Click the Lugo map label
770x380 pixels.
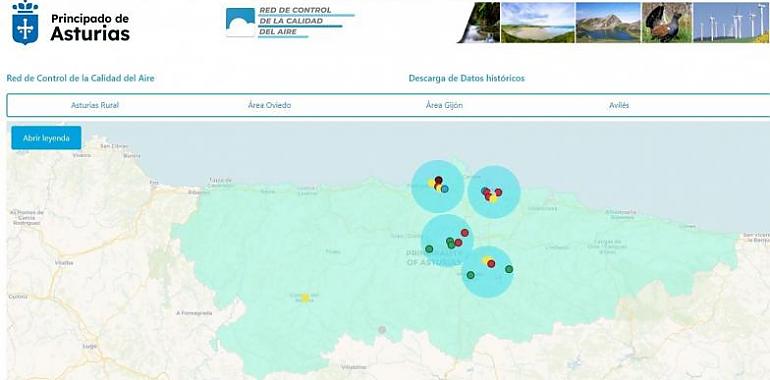tap(90, 346)
